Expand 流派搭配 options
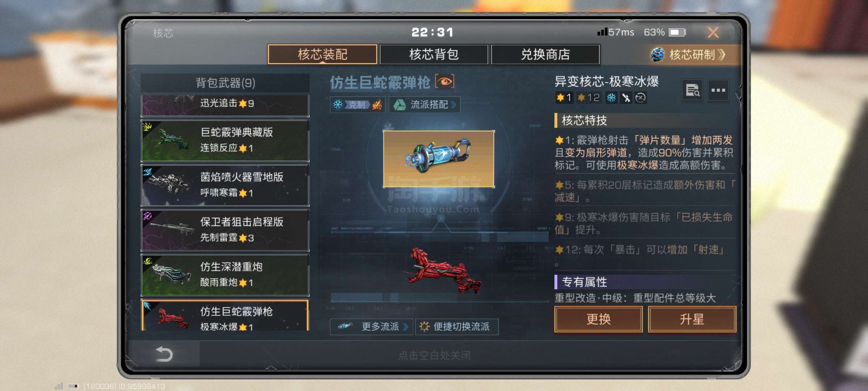This screenshot has height=391, width=868. (425, 105)
